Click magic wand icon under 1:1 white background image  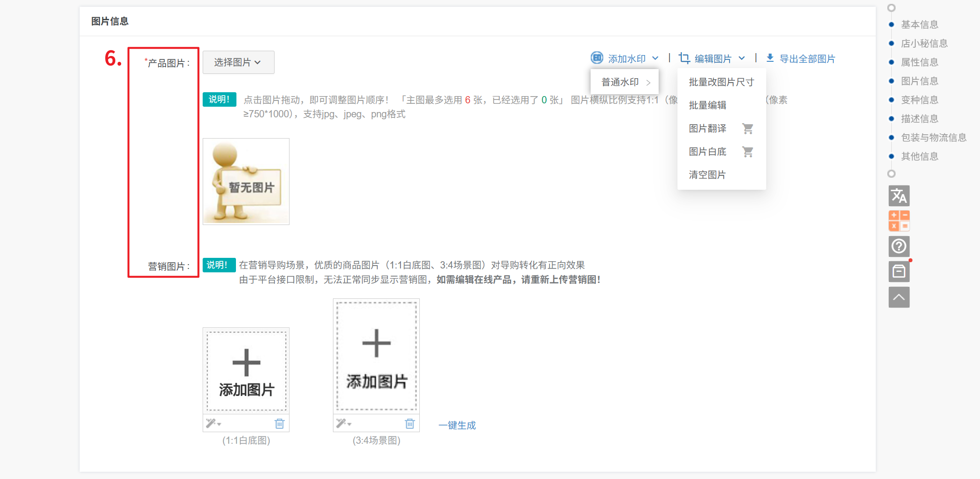tap(213, 423)
